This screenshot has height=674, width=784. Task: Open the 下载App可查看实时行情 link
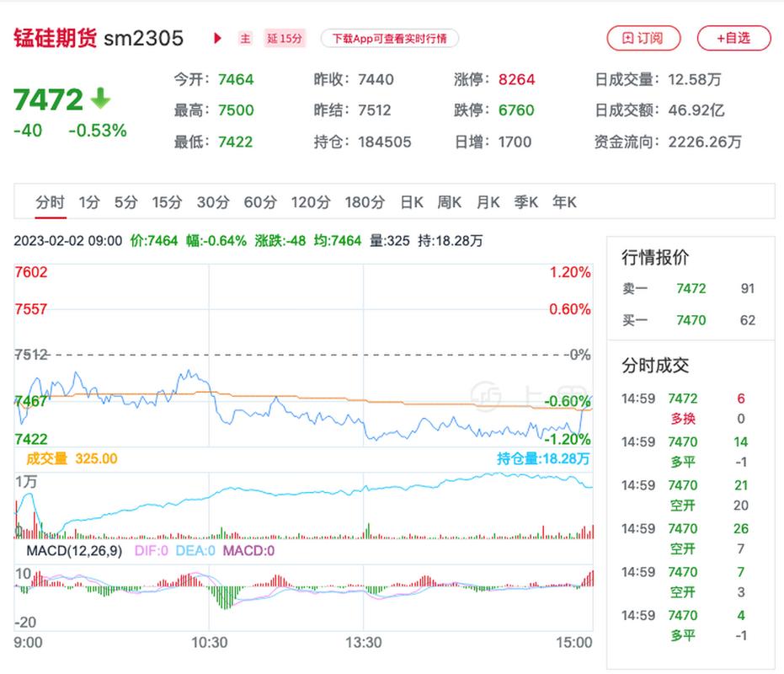388,39
